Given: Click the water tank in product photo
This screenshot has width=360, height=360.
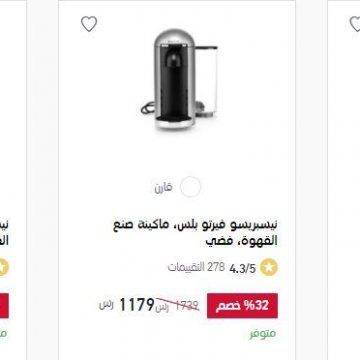Looking at the screenshot, I should tap(206, 82).
